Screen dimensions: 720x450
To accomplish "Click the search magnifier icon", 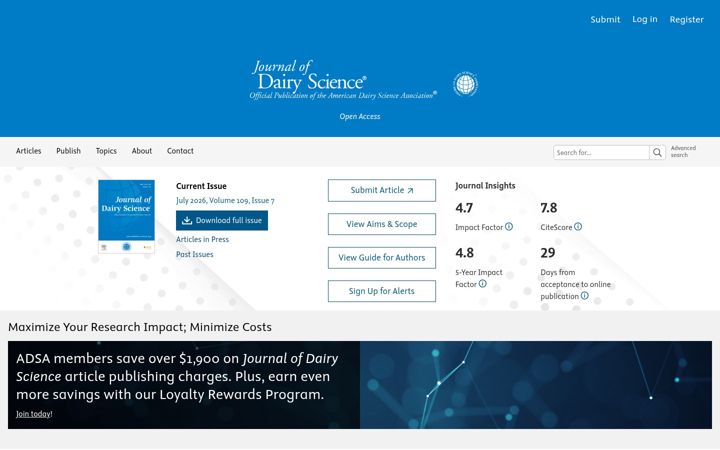I will (x=657, y=152).
